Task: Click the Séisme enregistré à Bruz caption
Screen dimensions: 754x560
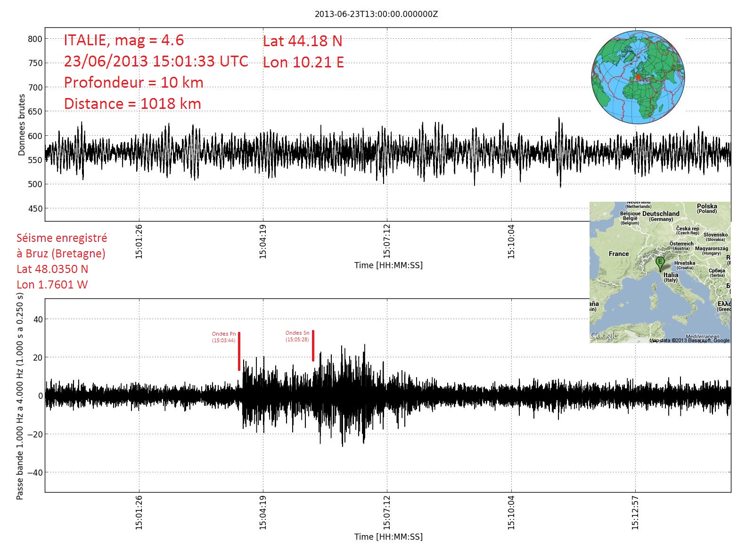Action: click(62, 246)
